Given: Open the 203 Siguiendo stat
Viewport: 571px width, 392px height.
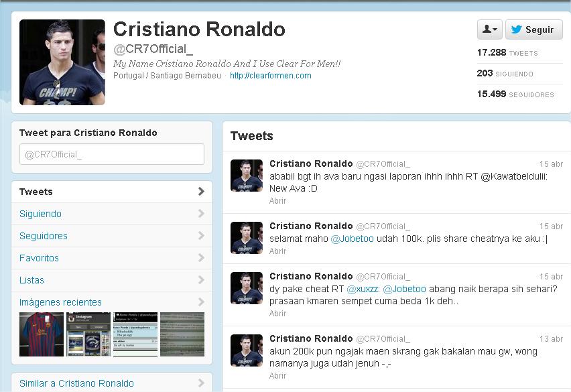Looking at the screenshot, I should 505,74.
